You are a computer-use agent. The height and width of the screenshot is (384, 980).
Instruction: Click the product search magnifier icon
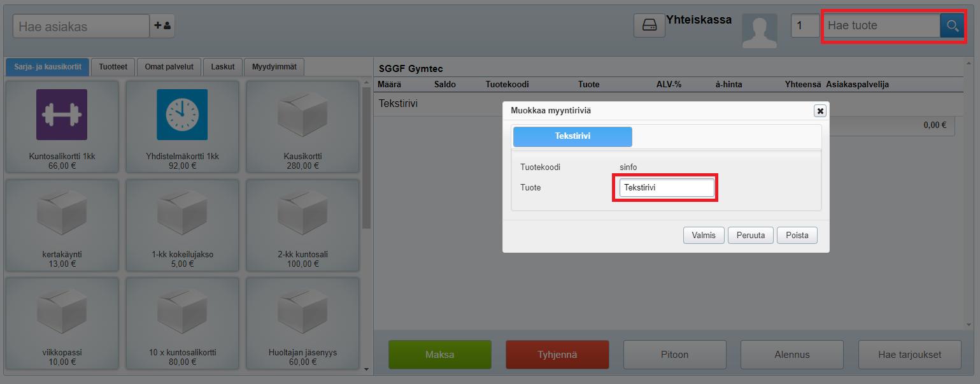point(952,26)
